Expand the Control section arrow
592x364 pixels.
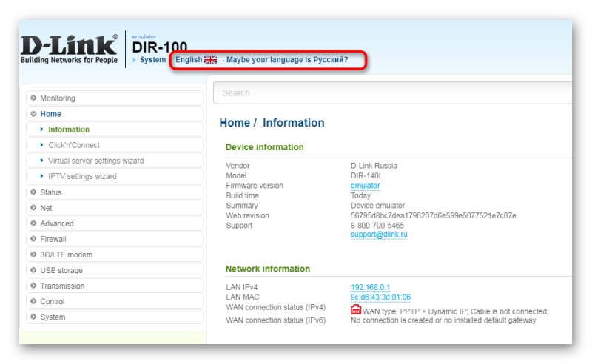click(33, 301)
